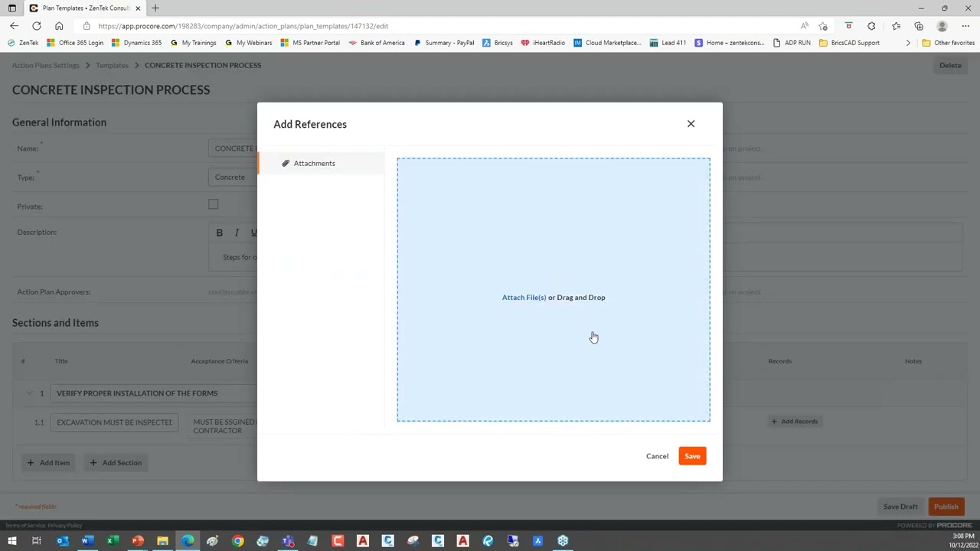Publish the plan template
This screenshot has height=551, width=980.
pos(946,507)
